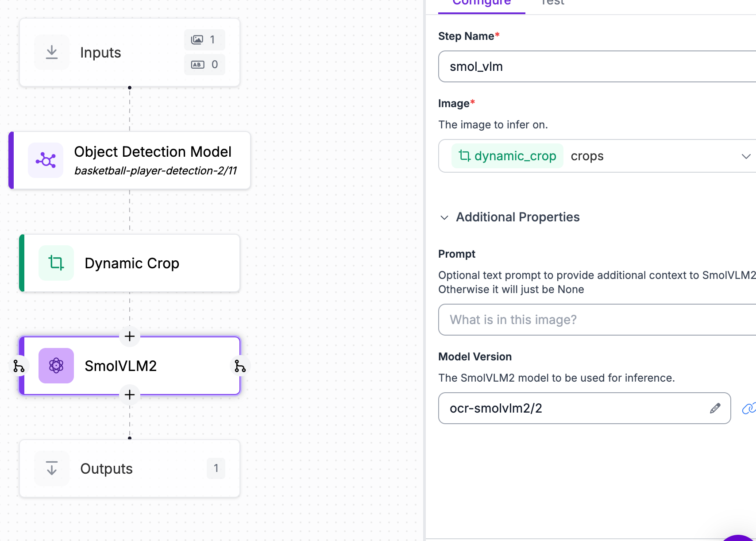Click the Outputs count badge
Viewport: 756px width, 541px height.
pos(216,468)
